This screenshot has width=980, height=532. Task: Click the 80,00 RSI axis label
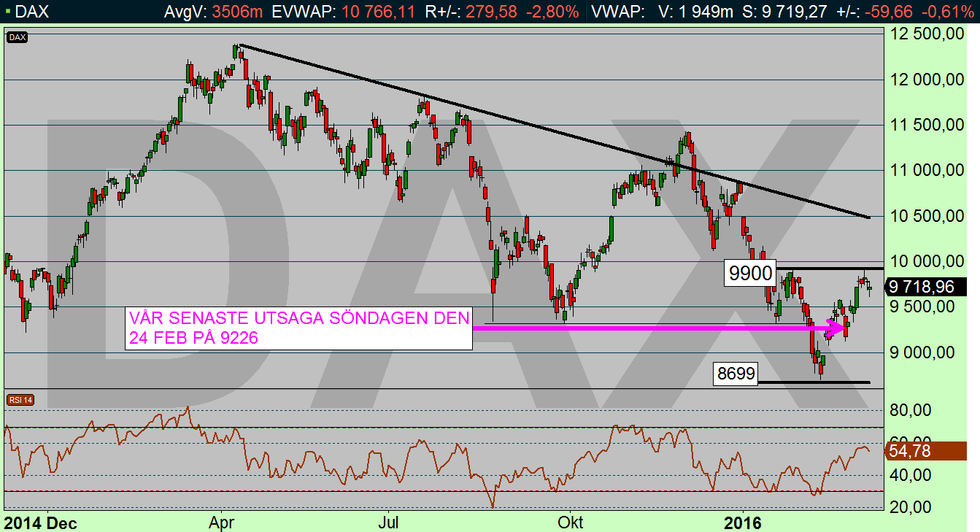(x=909, y=411)
